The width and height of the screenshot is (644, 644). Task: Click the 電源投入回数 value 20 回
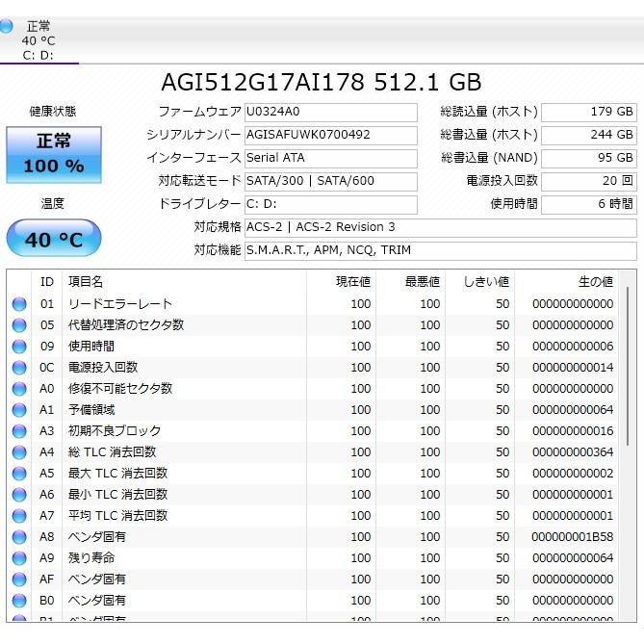coord(589,181)
